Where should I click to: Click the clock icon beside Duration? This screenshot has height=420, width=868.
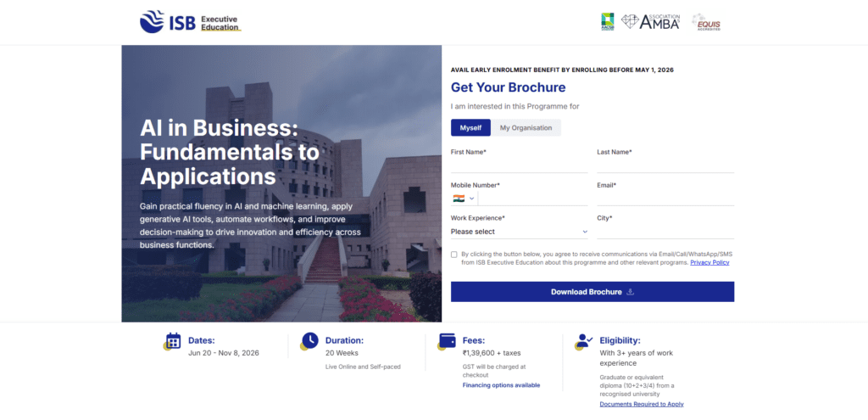pos(309,341)
